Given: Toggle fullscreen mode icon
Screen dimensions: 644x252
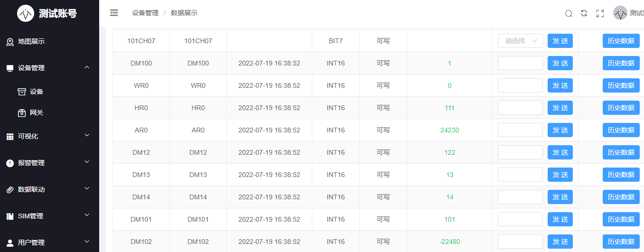Looking at the screenshot, I should click(x=600, y=13).
